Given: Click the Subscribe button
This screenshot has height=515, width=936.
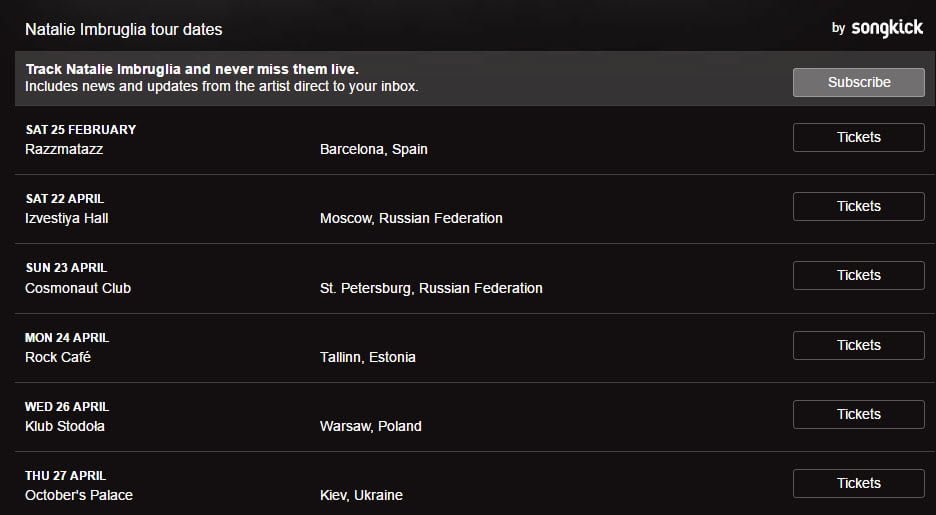Looking at the screenshot, I should (858, 82).
